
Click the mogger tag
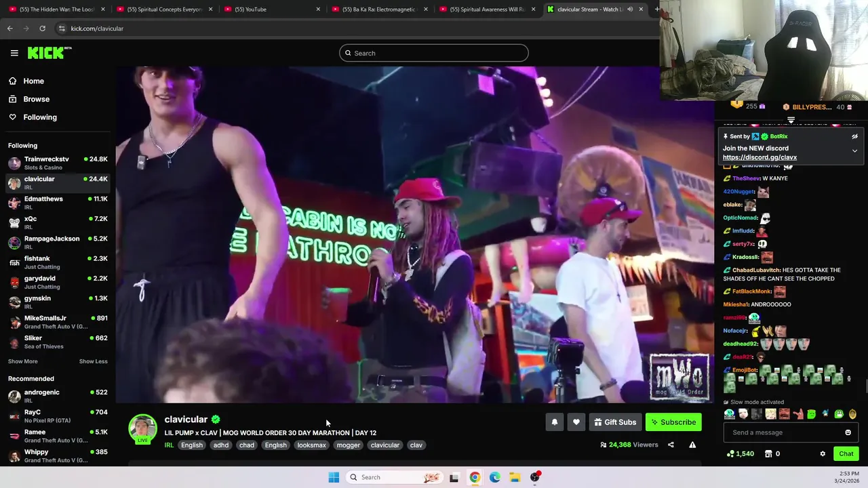pyautogui.click(x=349, y=445)
